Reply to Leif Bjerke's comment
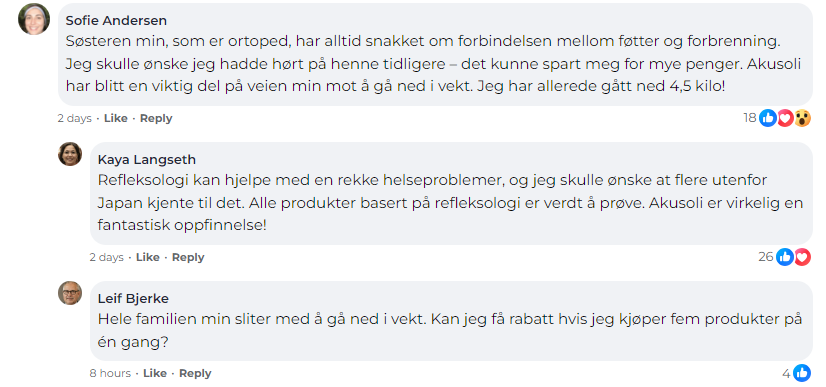826x387 pixels. point(195,373)
